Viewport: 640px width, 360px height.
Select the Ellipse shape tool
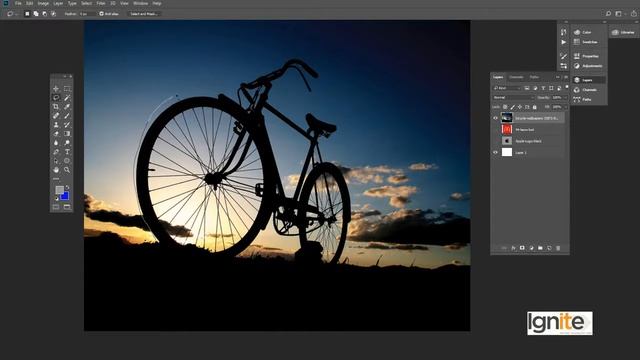(67, 161)
